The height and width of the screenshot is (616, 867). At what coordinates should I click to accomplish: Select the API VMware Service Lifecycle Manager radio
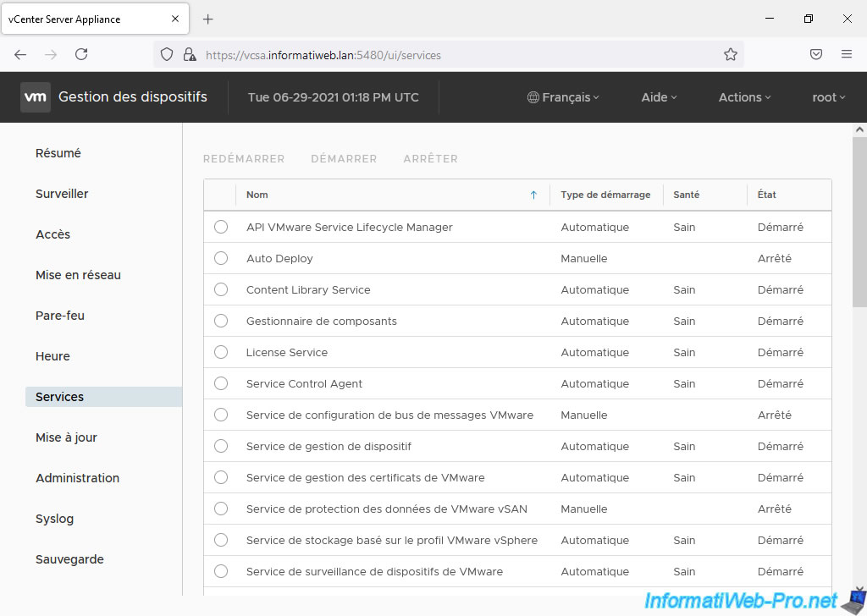pos(221,227)
